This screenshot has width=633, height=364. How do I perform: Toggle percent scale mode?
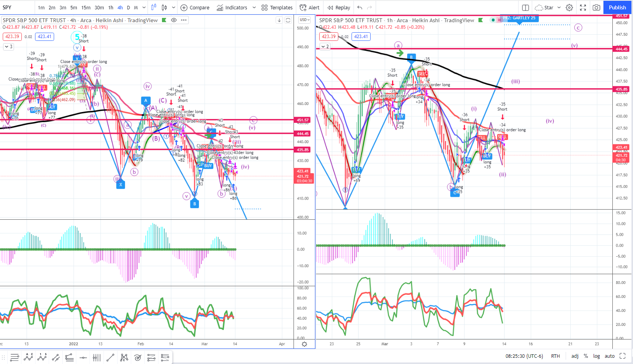pyautogui.click(x=586, y=356)
